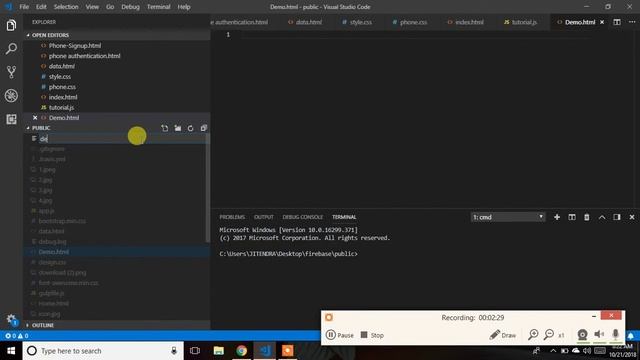Image resolution: width=640 pixels, height=360 pixels.
Task: Close the Demo.html editor tab
Action: [602, 22]
